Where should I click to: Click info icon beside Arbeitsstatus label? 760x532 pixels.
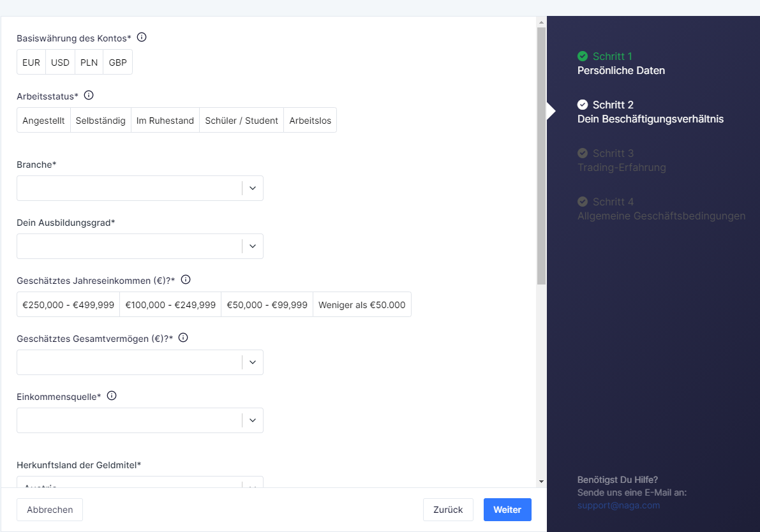pyautogui.click(x=89, y=96)
